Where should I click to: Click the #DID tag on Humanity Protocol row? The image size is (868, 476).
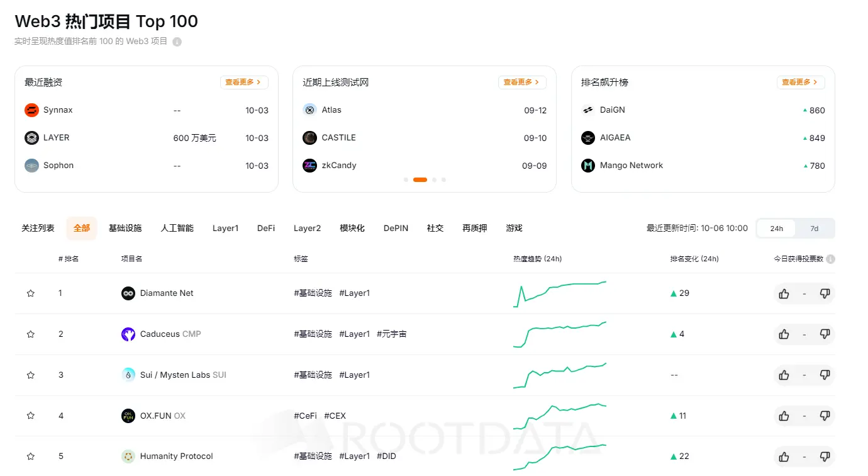point(386,456)
